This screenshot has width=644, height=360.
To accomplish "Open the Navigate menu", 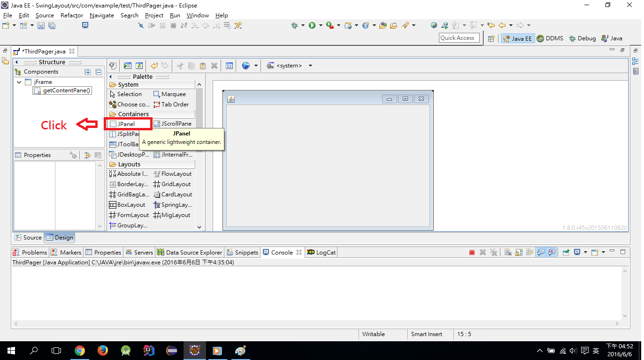I will (102, 15).
